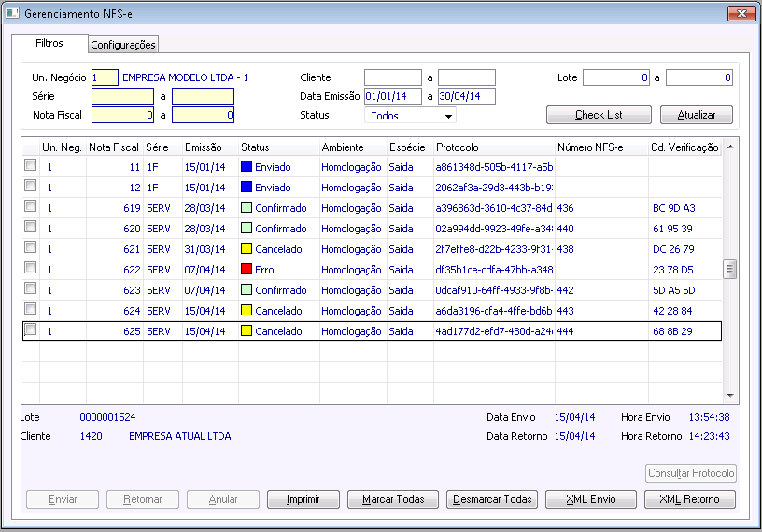Click the Data Emissão start date field
762x532 pixels.
click(x=393, y=96)
